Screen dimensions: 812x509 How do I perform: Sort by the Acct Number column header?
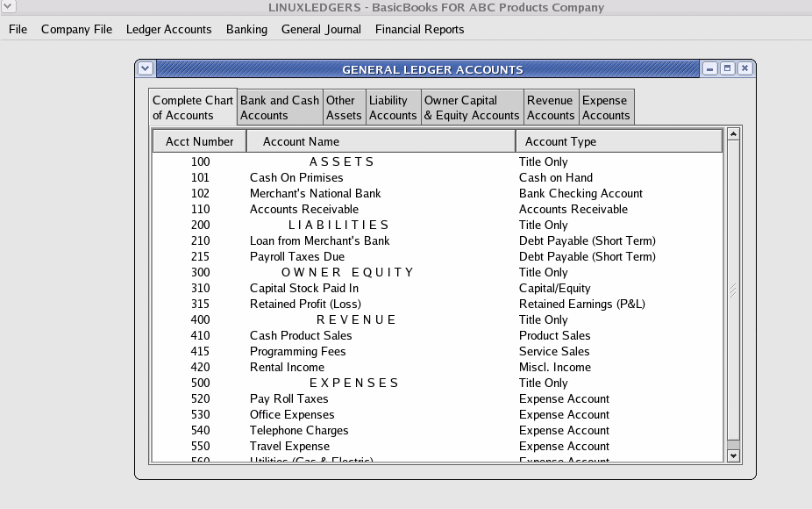pyautogui.click(x=199, y=141)
